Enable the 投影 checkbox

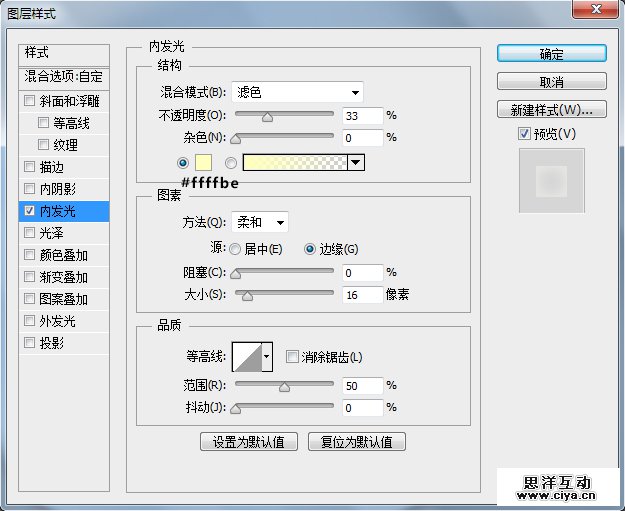(x=29, y=342)
